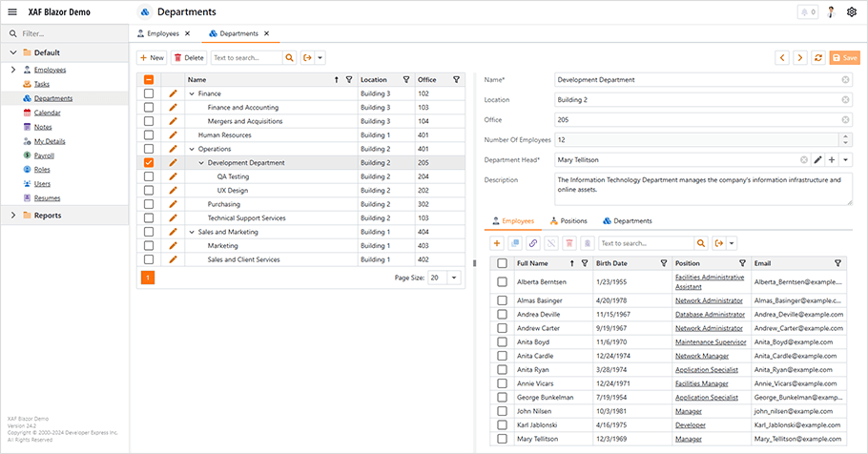Image resolution: width=868 pixels, height=454 pixels.
Task: Check the Human Resources row checkbox
Action: click(x=148, y=135)
